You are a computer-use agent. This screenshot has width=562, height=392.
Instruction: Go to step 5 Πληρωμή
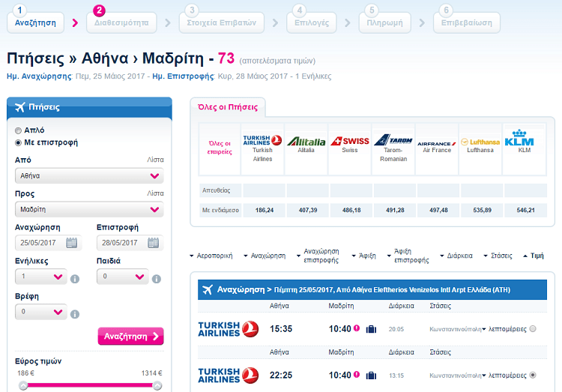(384, 22)
